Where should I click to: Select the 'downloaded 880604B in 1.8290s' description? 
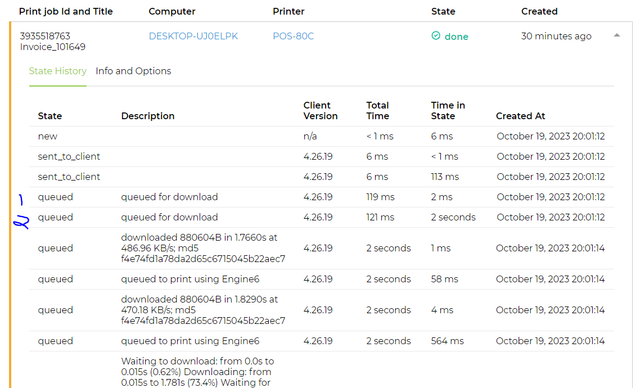pyautogui.click(x=203, y=310)
